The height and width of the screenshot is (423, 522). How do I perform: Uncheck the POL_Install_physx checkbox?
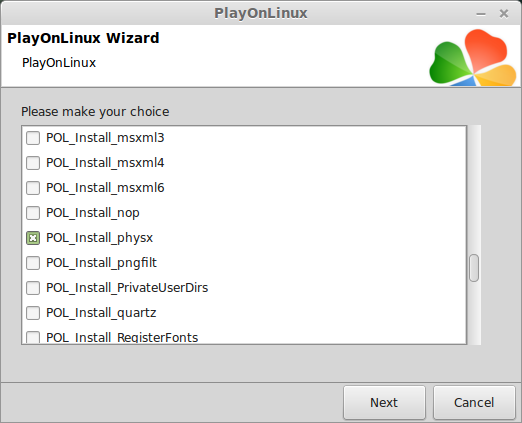33,238
